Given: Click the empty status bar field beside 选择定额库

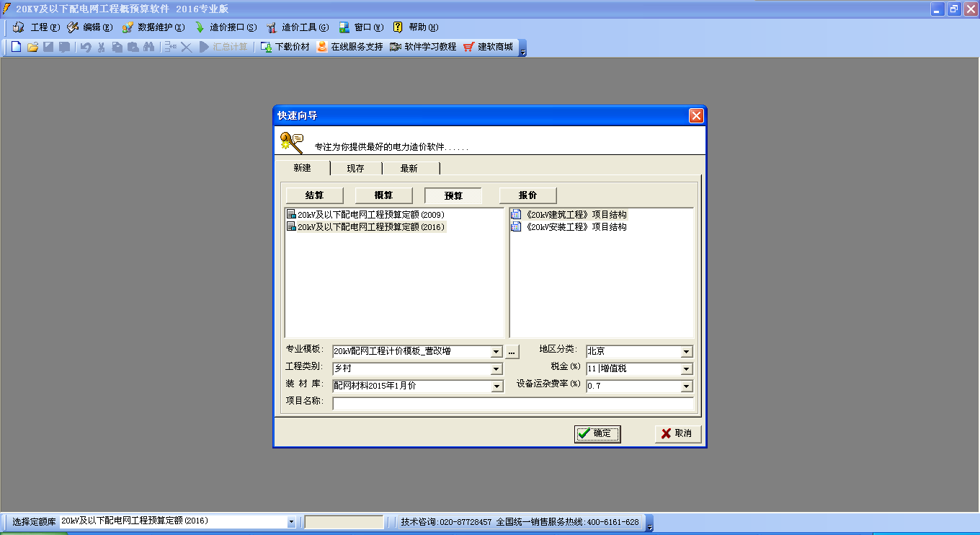Looking at the screenshot, I should pyautogui.click(x=344, y=522).
